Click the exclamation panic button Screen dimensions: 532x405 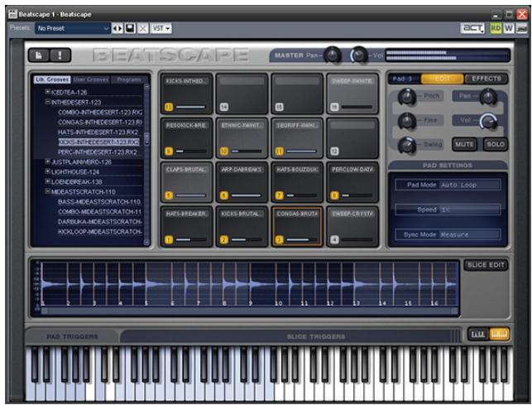pos(60,55)
